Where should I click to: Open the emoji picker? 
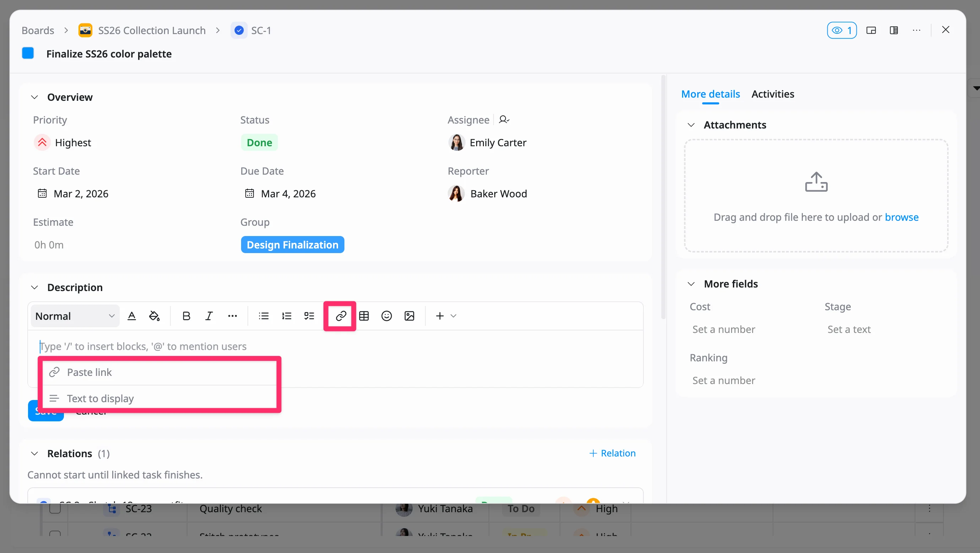click(387, 316)
